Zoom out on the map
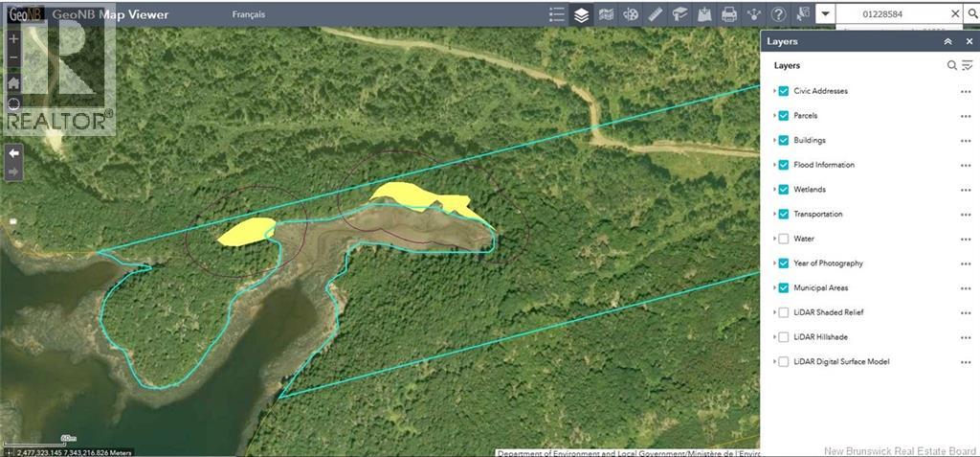980x457 pixels. 13,57
